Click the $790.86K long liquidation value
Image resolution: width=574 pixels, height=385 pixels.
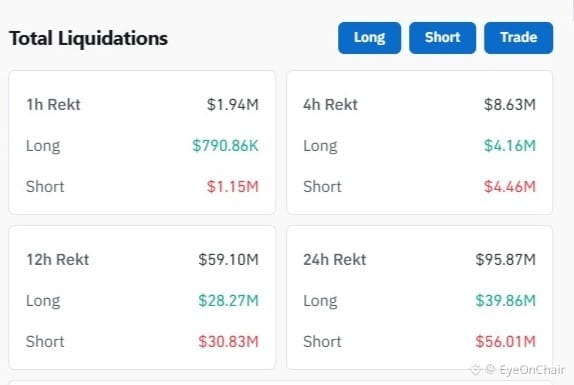[226, 146]
